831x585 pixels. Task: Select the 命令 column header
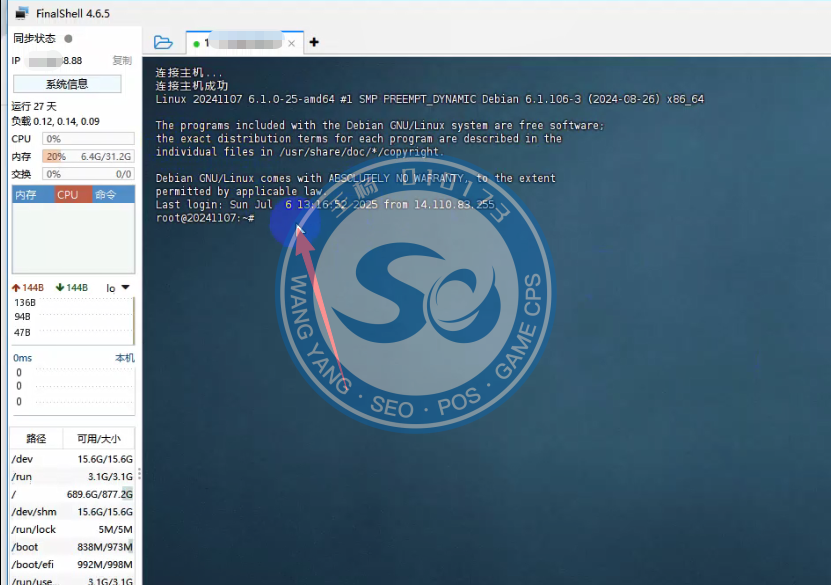point(105,195)
